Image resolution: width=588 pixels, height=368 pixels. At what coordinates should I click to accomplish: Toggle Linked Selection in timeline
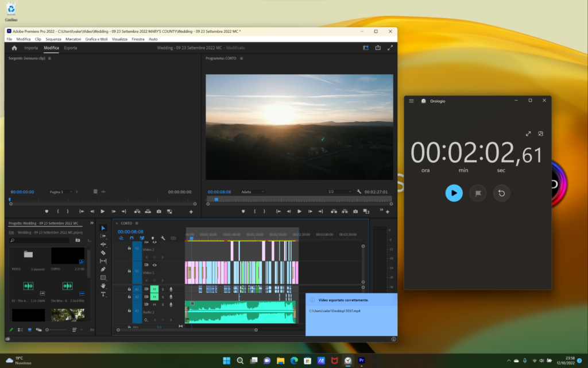click(142, 238)
